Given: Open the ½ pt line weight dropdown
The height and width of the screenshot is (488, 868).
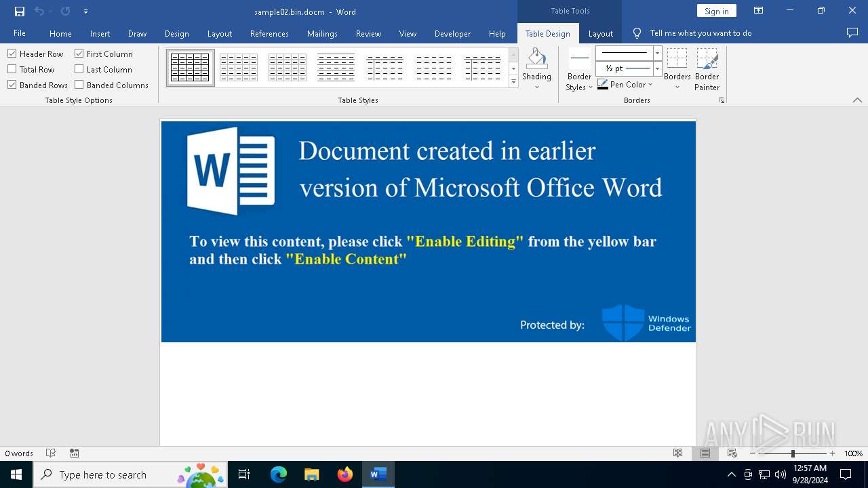Looking at the screenshot, I should click(657, 68).
